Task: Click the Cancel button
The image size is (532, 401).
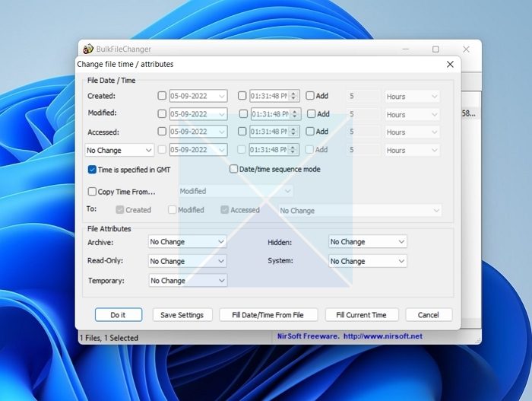Action: [429, 315]
